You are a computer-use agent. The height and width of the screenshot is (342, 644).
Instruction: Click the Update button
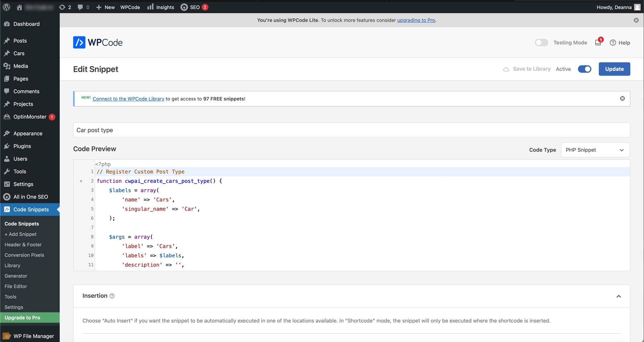(614, 69)
